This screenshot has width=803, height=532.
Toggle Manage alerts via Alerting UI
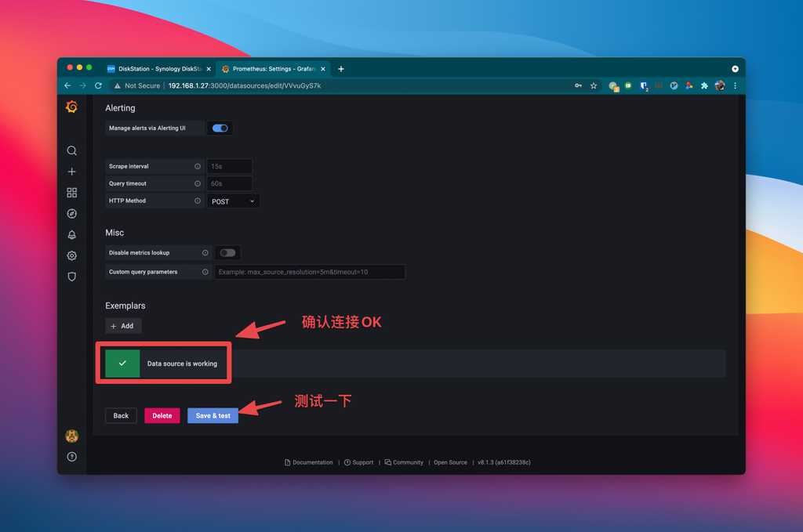[220, 128]
